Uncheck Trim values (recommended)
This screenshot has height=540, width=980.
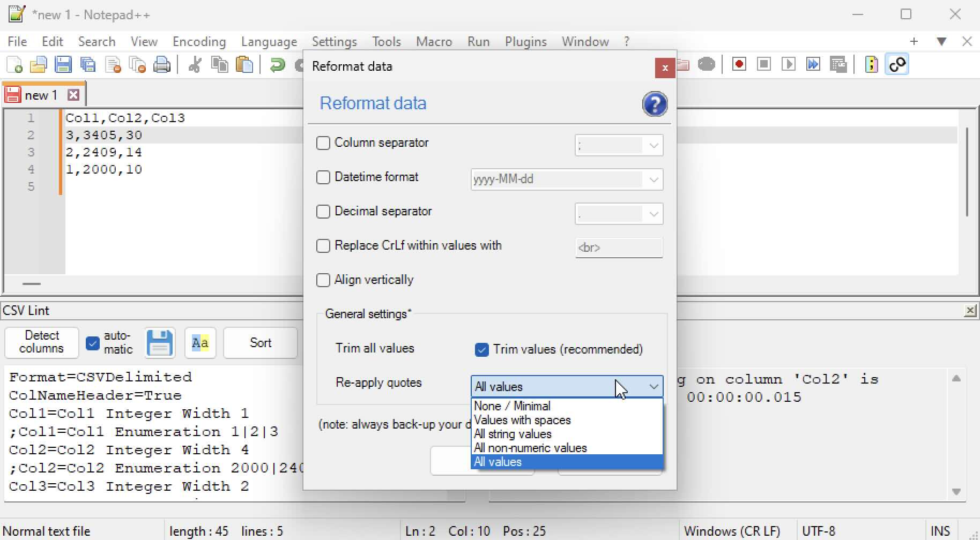[481, 349]
